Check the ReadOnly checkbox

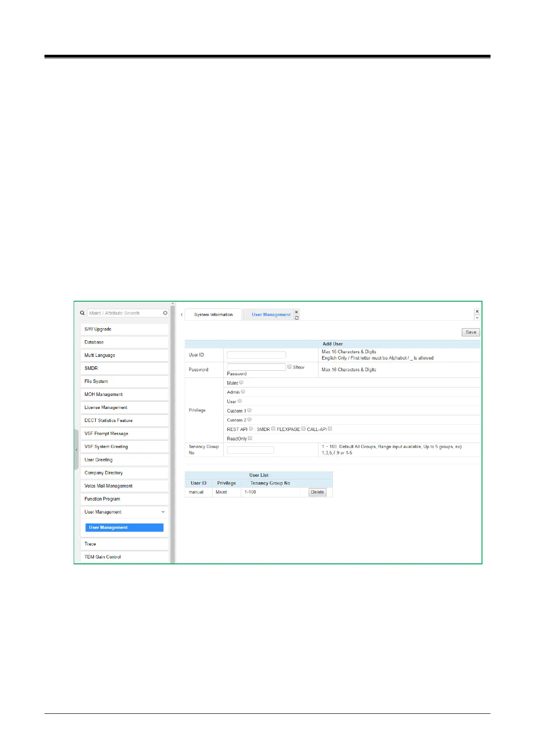250,438
